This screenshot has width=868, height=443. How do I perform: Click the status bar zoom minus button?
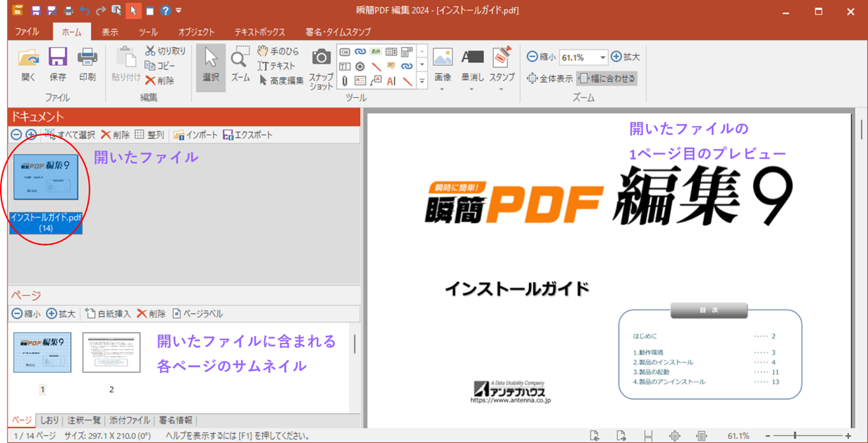tap(768, 436)
